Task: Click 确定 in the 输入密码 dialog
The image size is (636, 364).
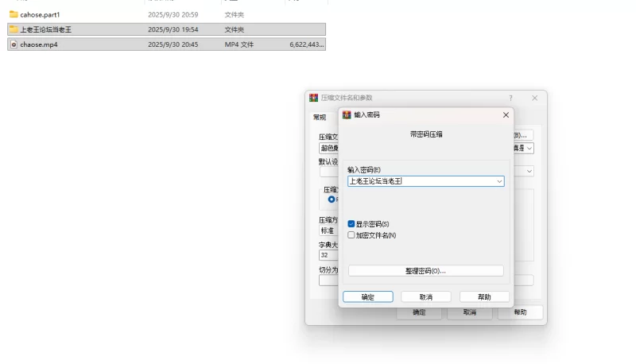Action: pyautogui.click(x=368, y=297)
